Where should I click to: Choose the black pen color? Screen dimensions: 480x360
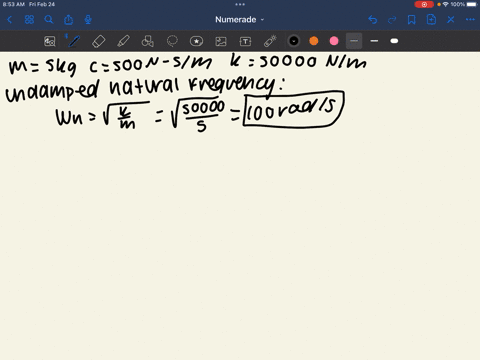(294, 41)
